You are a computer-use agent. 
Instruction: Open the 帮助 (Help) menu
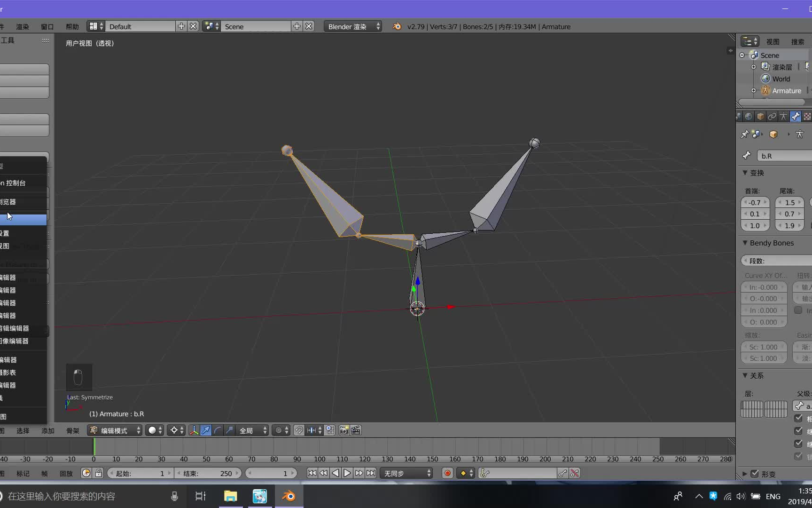[x=72, y=27]
